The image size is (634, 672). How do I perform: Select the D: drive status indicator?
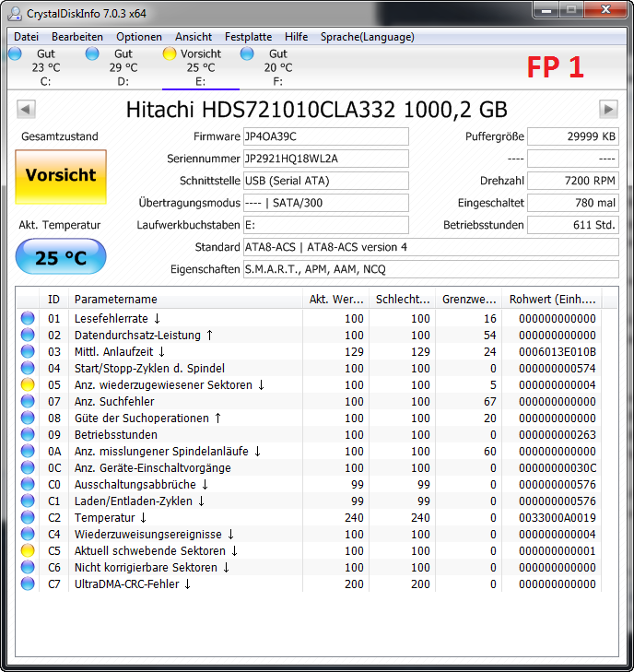(x=92, y=53)
